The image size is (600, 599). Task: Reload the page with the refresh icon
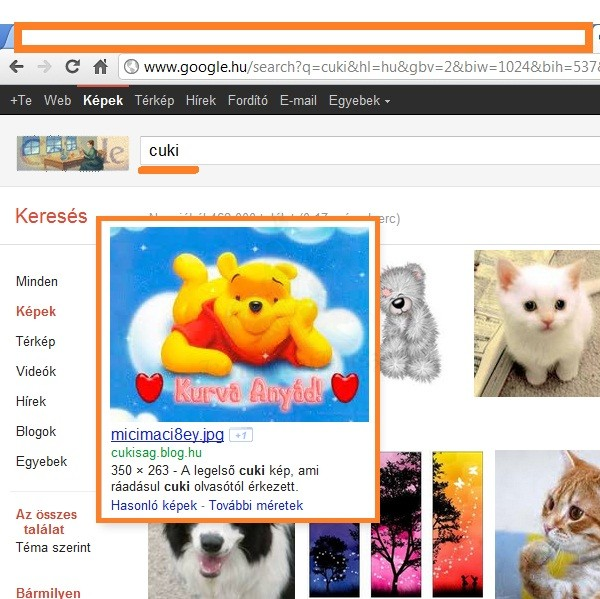[x=72, y=67]
